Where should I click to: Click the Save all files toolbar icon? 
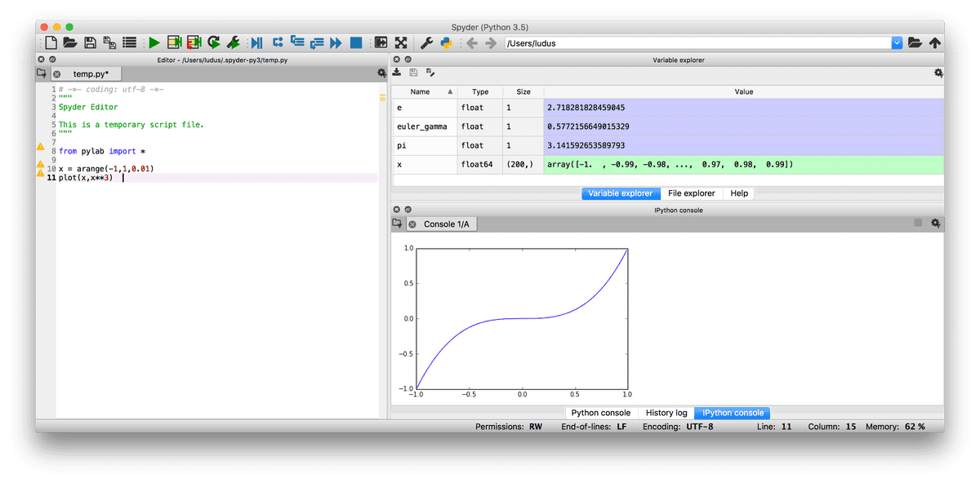point(109,42)
